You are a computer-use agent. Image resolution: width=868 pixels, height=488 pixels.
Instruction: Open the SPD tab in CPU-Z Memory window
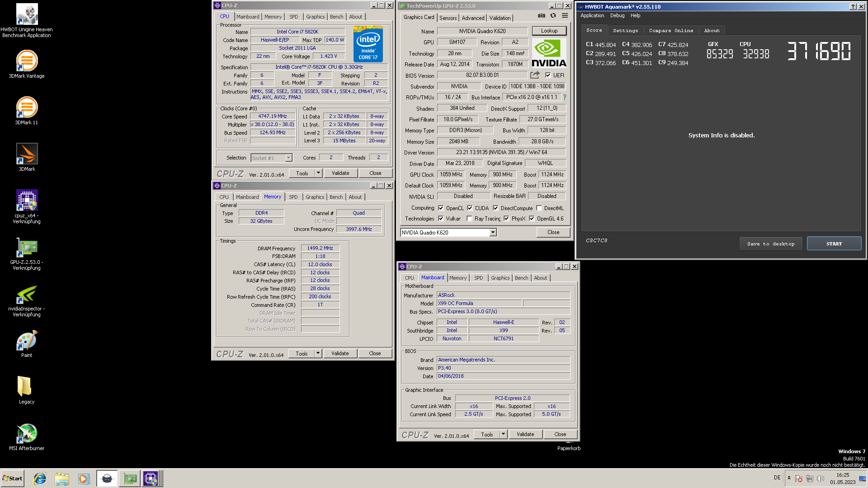point(293,197)
